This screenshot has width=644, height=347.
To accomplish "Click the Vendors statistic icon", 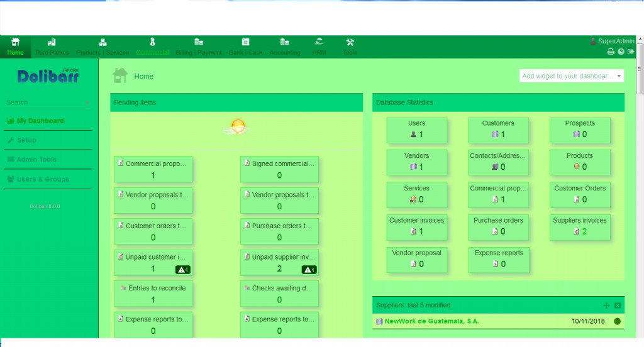I will (413, 167).
